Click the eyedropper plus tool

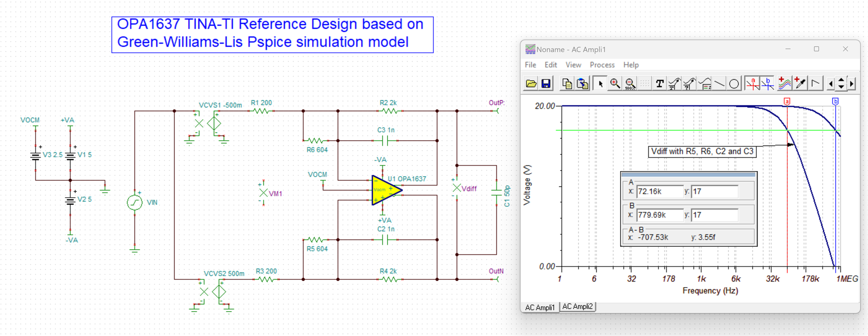coord(800,84)
